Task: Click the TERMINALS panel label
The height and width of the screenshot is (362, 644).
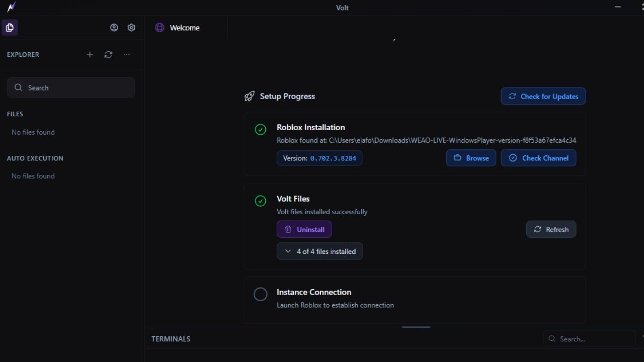Action: (171, 339)
